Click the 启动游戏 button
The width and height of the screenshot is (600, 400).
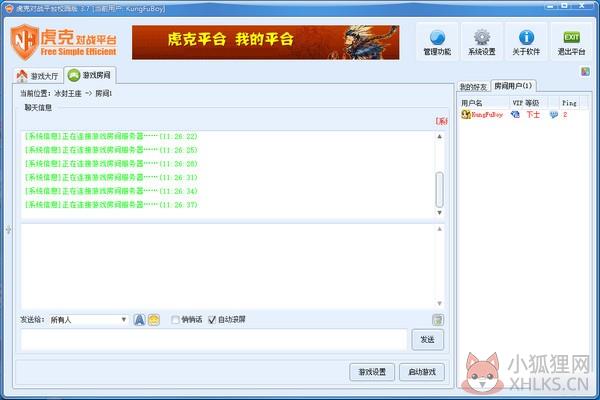pyautogui.click(x=422, y=372)
